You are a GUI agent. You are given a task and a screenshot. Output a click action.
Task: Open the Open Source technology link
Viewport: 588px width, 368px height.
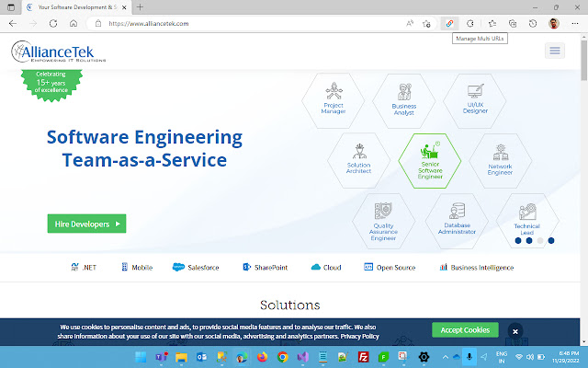[x=390, y=268]
